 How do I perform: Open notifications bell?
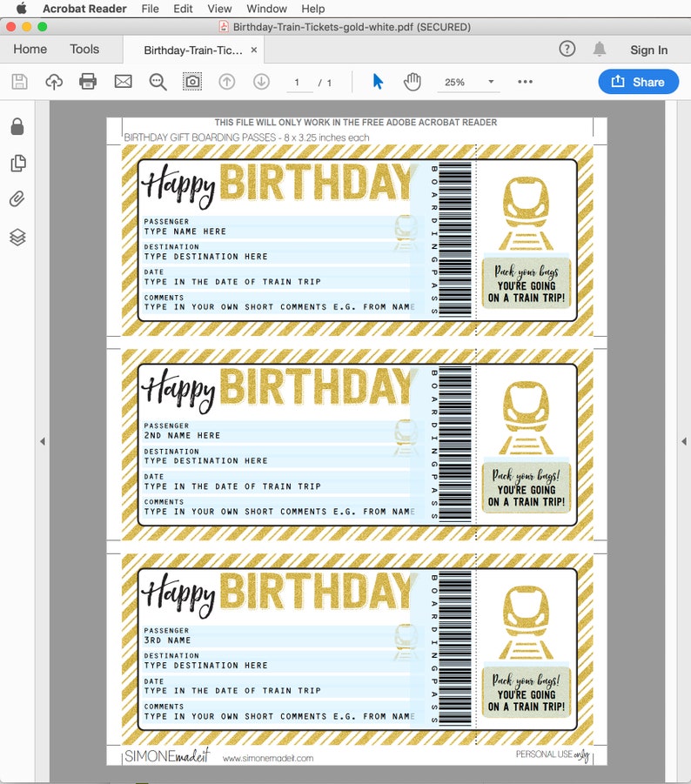600,49
